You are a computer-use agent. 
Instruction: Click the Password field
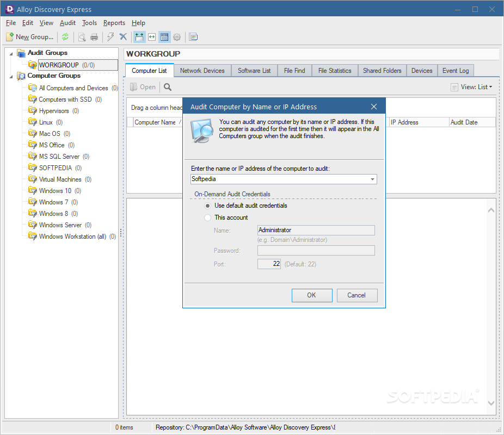tap(316, 251)
